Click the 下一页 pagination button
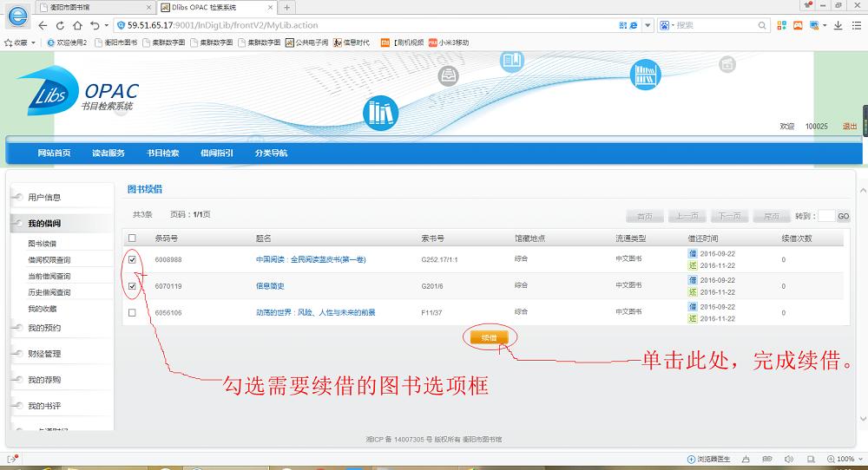This screenshot has width=868, height=470. click(730, 216)
